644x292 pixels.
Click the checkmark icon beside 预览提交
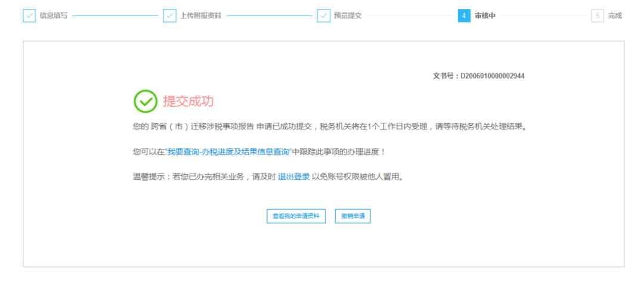tap(324, 16)
